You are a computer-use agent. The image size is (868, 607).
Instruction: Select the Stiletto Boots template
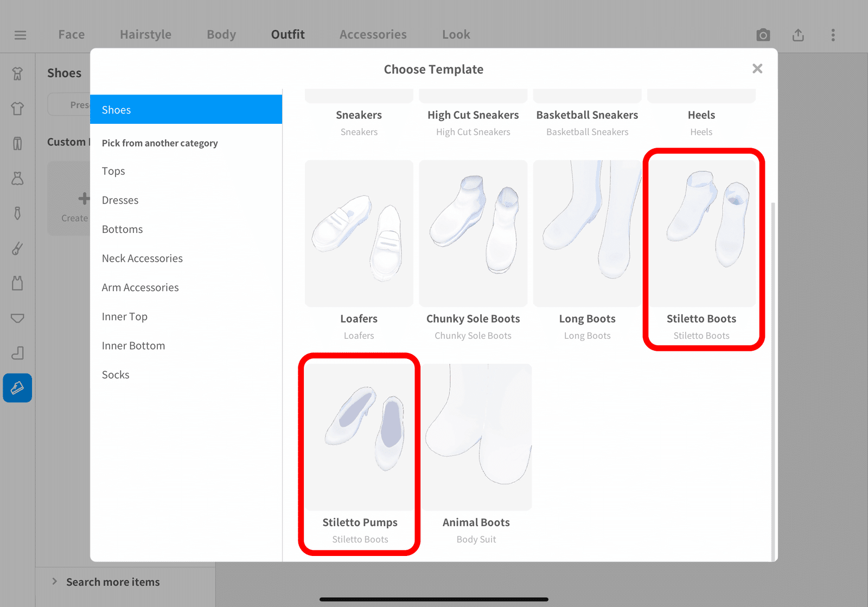701,233
